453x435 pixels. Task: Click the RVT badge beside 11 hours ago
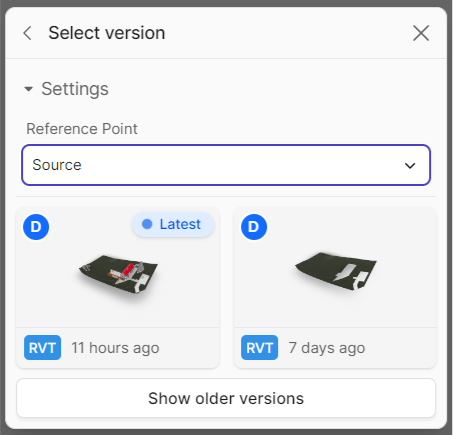pyautogui.click(x=42, y=348)
